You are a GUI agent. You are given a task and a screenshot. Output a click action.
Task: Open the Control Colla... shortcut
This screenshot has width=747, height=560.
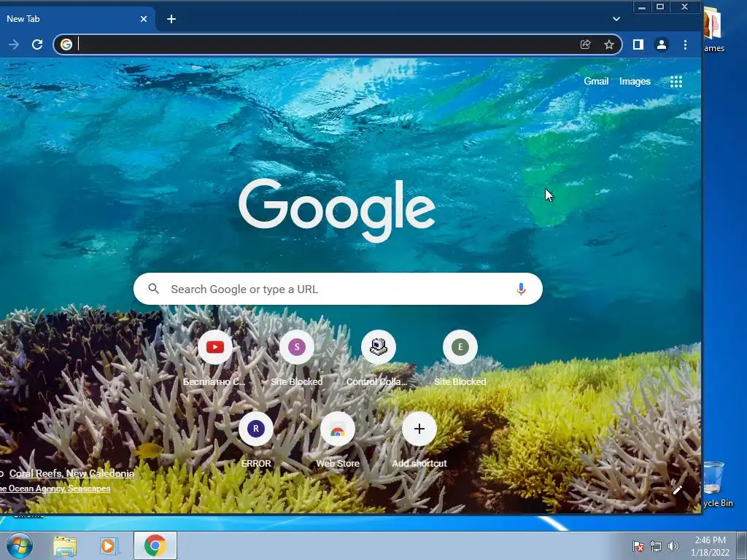(x=379, y=347)
